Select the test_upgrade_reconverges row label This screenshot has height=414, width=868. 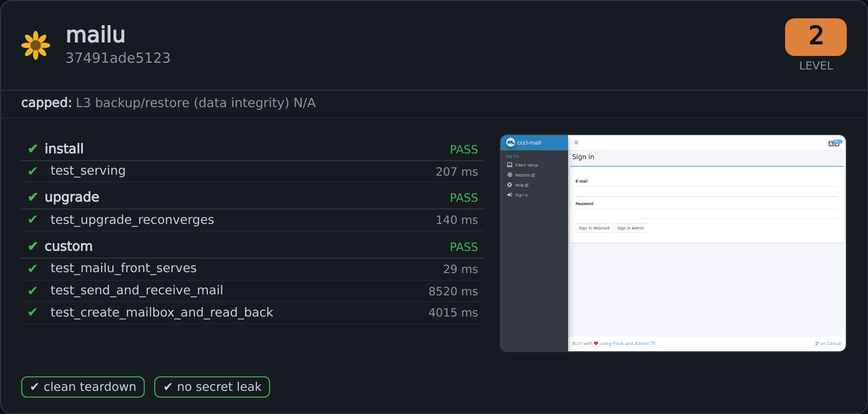132,220
